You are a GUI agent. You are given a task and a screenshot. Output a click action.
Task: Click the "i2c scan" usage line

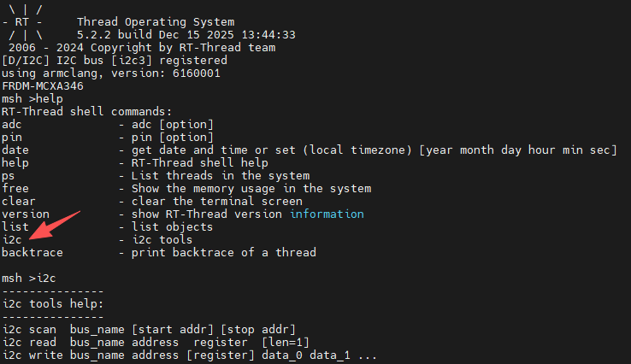(149, 329)
